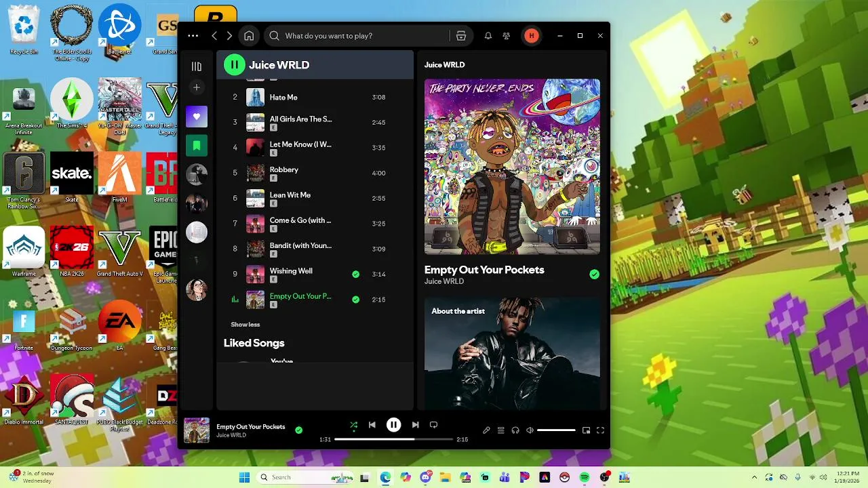Click now-playing album thumbnail in bottom bar

(197, 430)
